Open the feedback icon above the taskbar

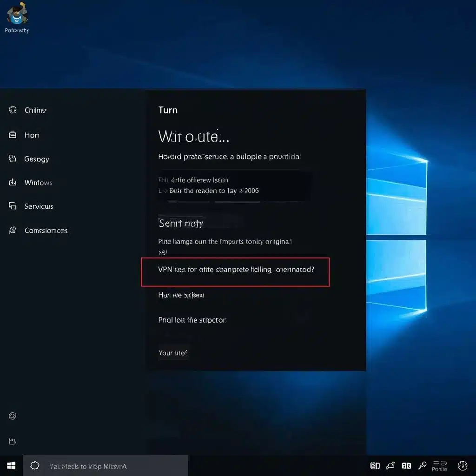pos(12,441)
